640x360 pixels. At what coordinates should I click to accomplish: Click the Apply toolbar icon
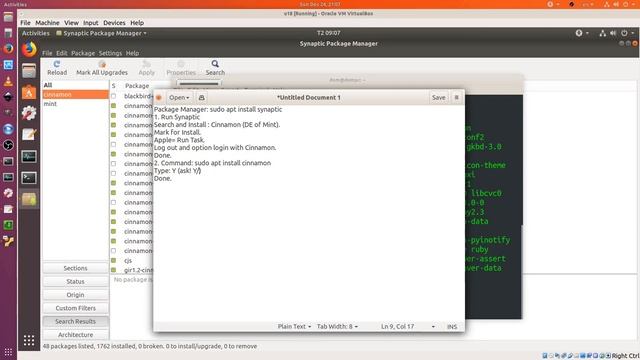tap(147, 64)
